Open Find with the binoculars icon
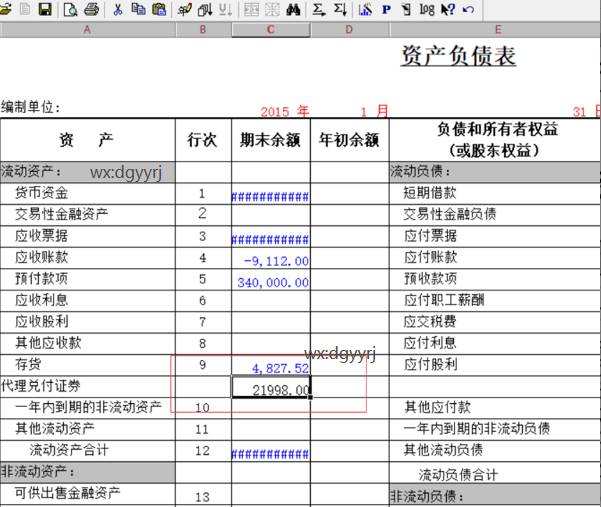 [x=294, y=9]
